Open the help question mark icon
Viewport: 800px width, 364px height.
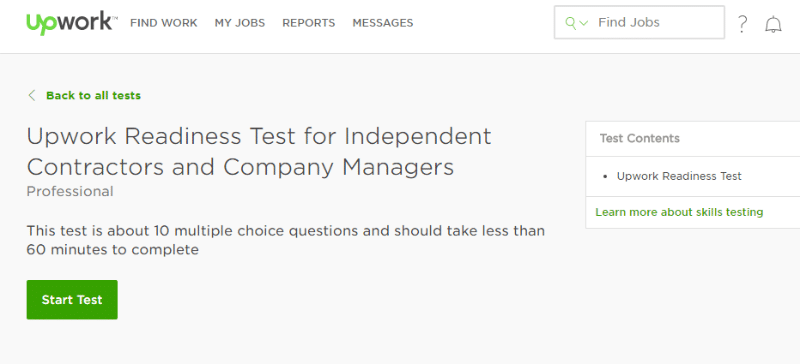pyautogui.click(x=742, y=24)
